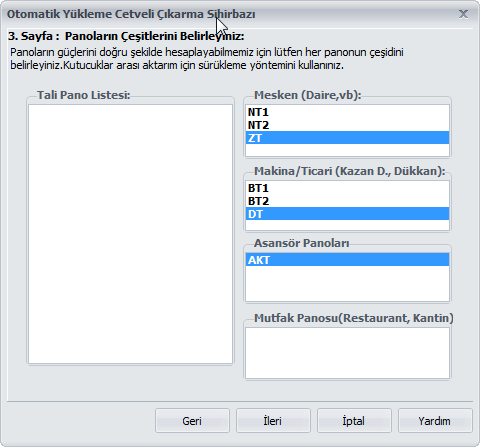Select the highlighted ZT entry
The width and height of the screenshot is (480, 447).
click(347, 138)
